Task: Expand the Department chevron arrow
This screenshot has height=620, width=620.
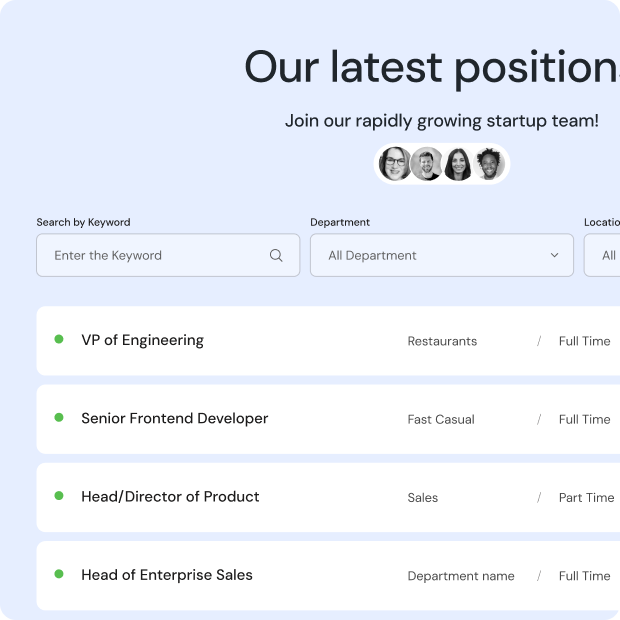Action: pos(555,255)
